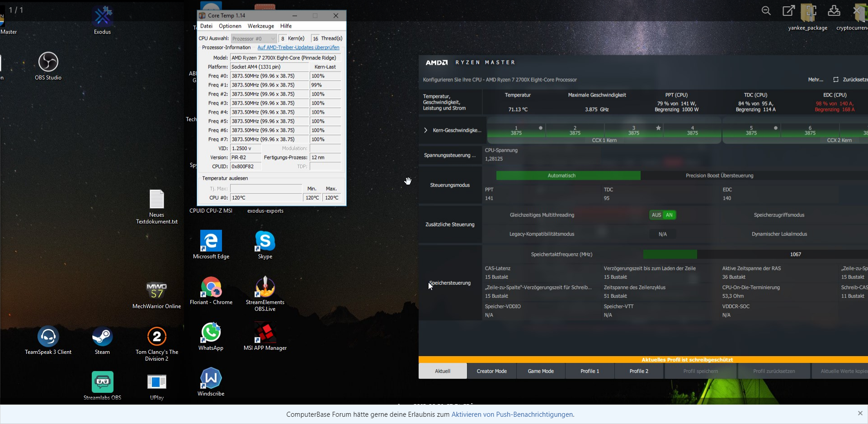Click core 1 speed bar 3875

(516, 131)
